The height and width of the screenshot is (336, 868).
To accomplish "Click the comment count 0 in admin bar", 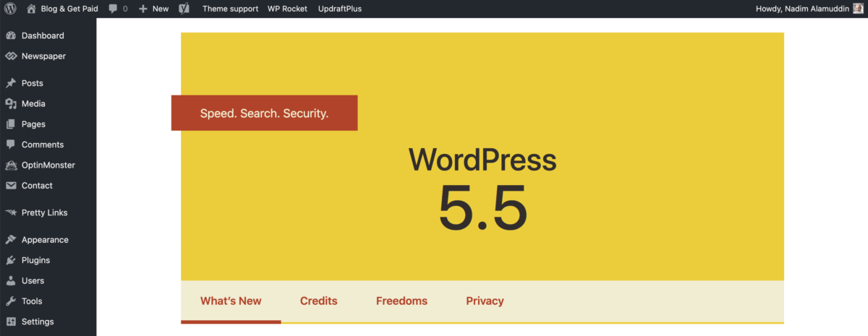I will tap(125, 9).
